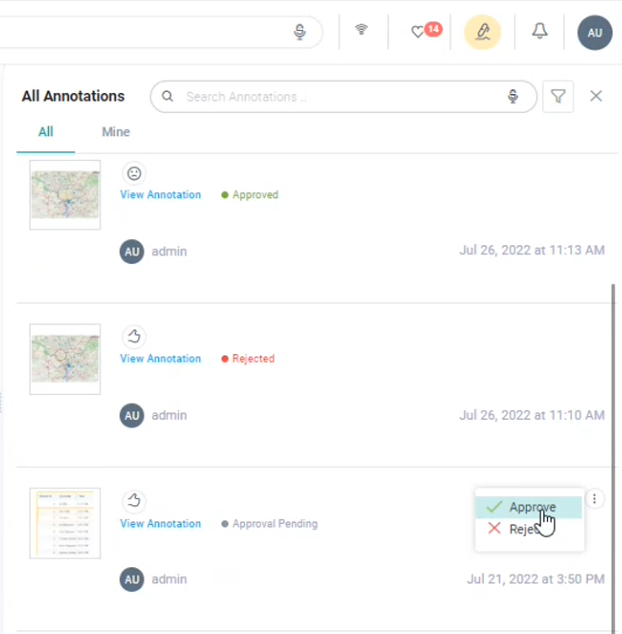Switch to the Mine tab
The image size is (622, 634).
pos(116,132)
